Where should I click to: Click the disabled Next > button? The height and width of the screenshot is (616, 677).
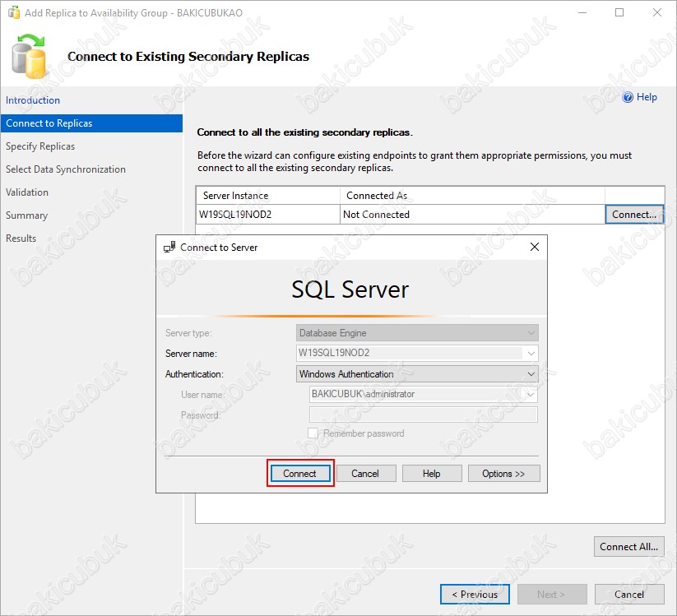[552, 594]
